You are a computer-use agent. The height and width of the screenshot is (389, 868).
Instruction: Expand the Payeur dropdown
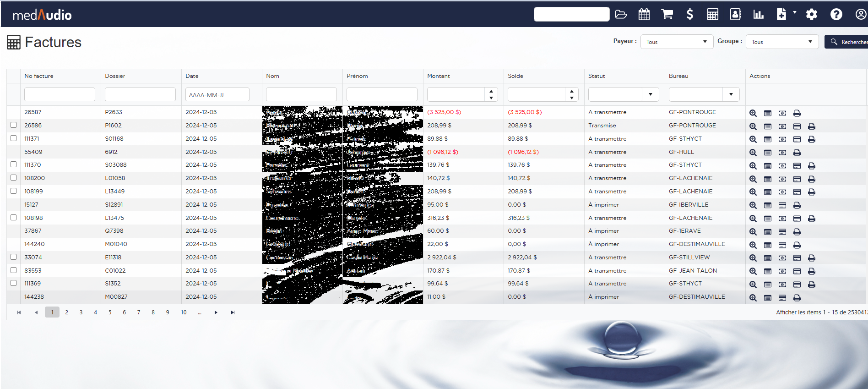[677, 42]
